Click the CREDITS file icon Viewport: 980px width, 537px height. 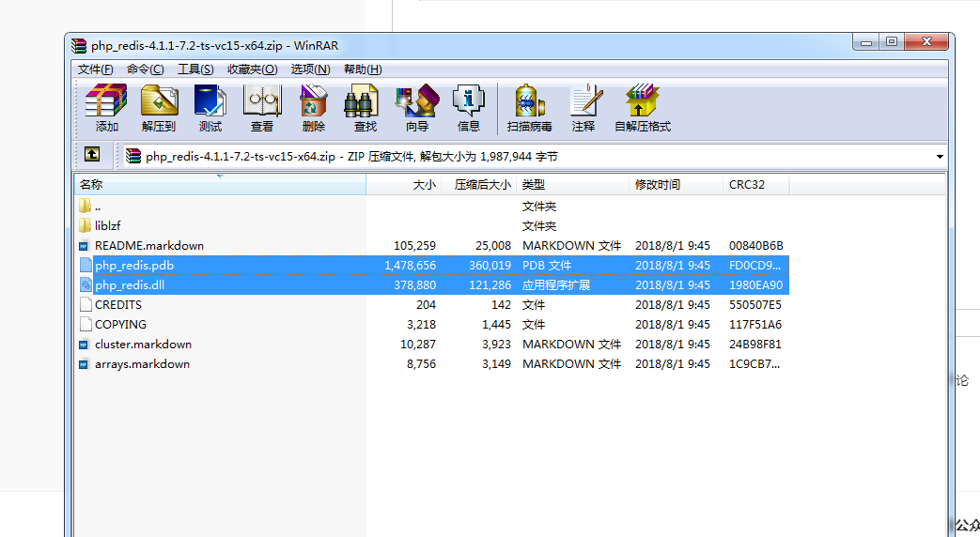coord(86,305)
